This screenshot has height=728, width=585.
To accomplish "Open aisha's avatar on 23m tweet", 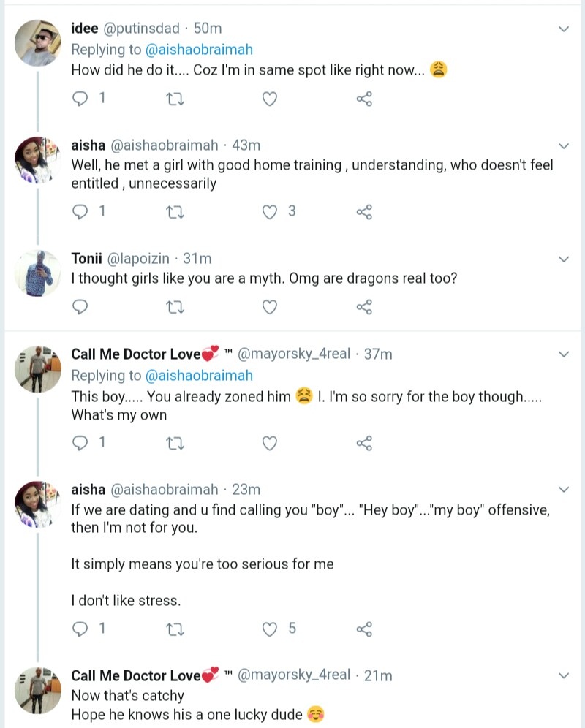I will pos(37,503).
